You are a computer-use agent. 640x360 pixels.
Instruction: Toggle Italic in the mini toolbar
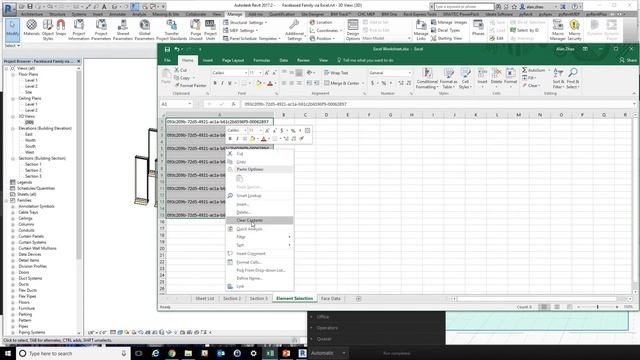coord(237,139)
